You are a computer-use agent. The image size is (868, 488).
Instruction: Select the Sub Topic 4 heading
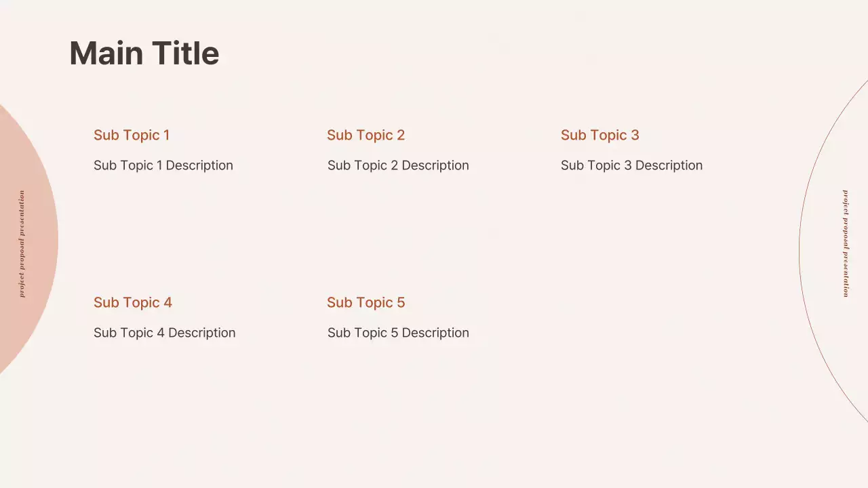[133, 302]
